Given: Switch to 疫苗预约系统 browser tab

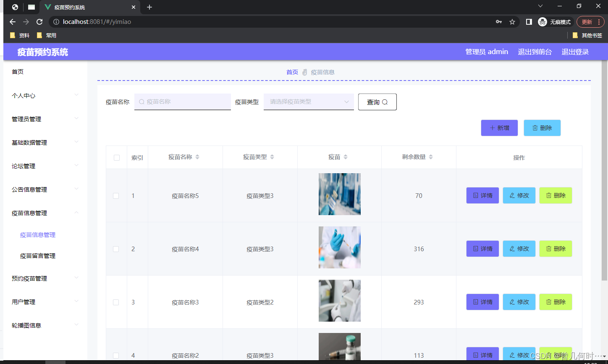Looking at the screenshot, I should point(90,7).
